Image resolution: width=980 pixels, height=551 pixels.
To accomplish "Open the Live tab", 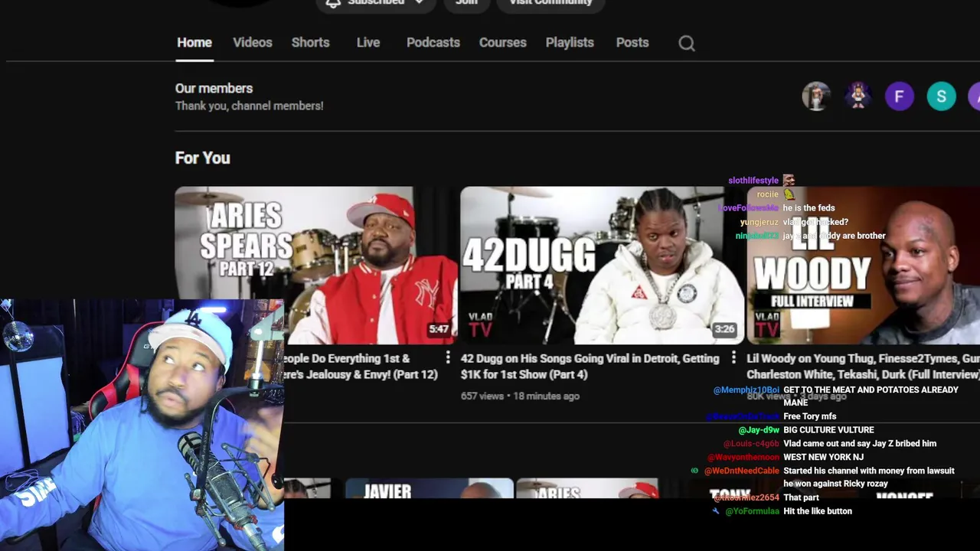I will pos(368,43).
